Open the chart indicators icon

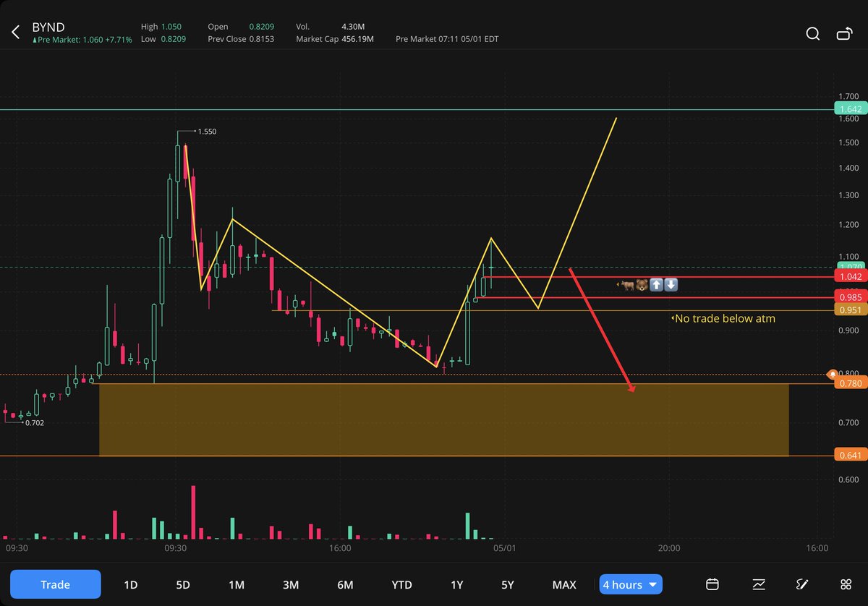pos(759,584)
